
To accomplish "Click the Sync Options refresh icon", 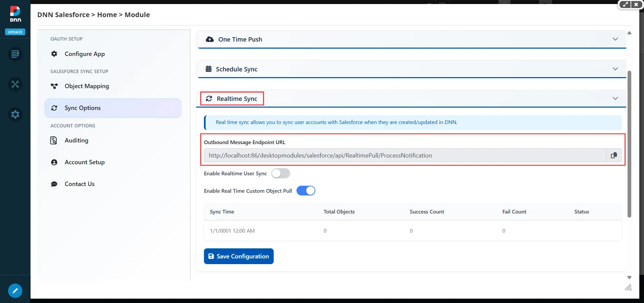I will (x=54, y=108).
